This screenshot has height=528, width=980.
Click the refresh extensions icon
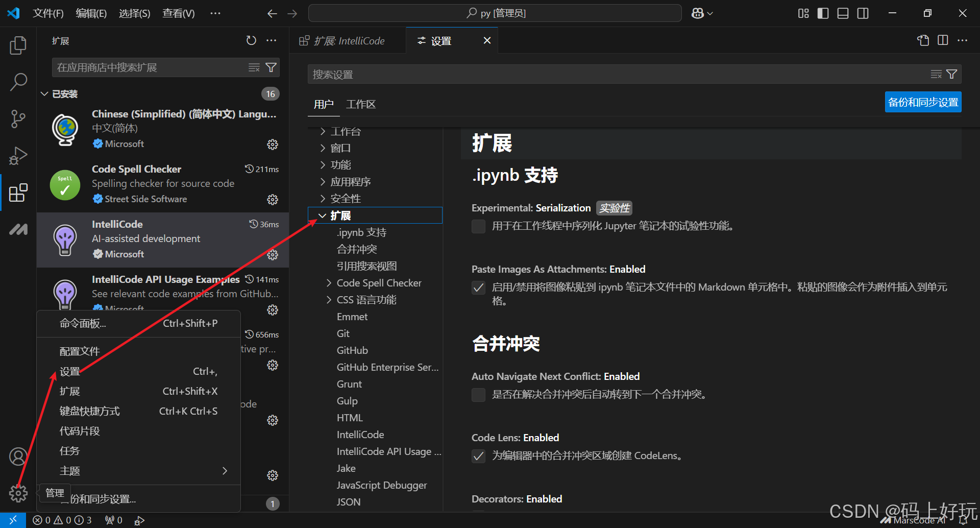(x=251, y=40)
